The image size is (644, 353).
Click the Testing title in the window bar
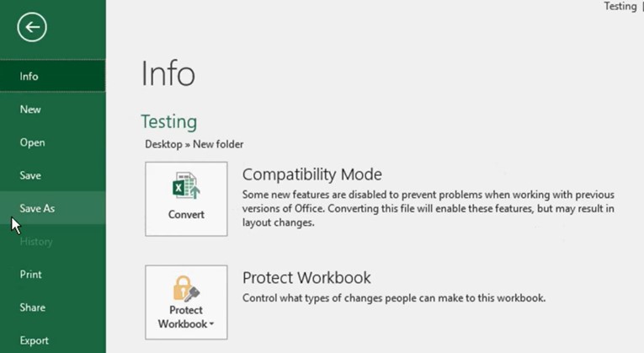pos(620,6)
